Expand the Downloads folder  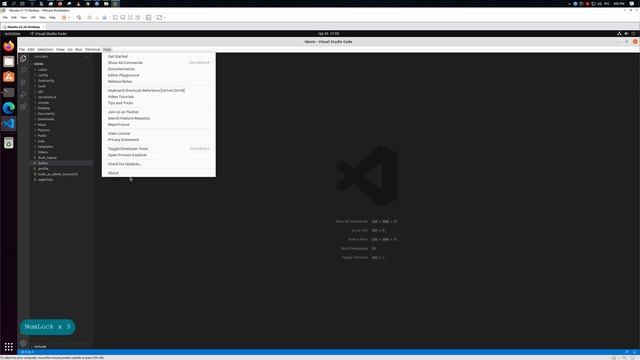coord(46,119)
